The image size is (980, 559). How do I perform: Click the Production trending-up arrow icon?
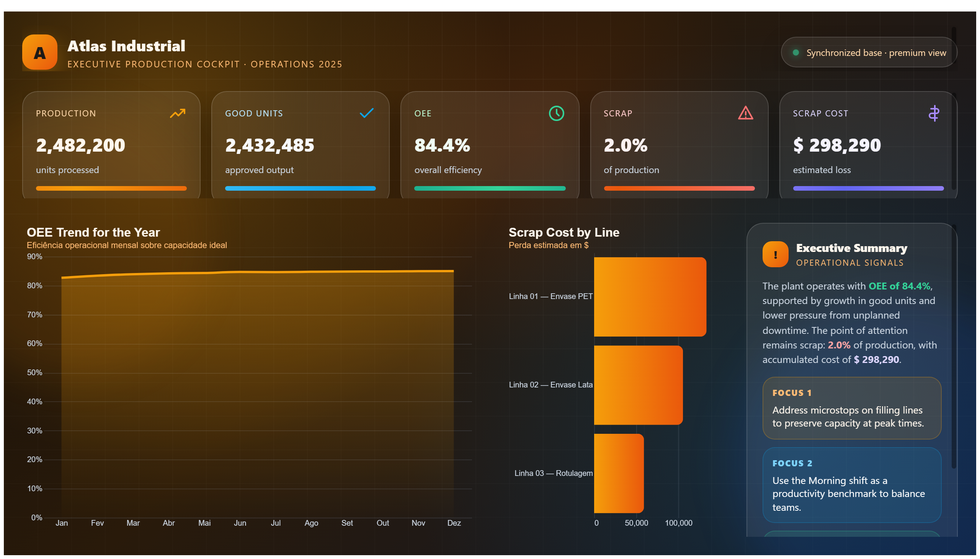[177, 113]
